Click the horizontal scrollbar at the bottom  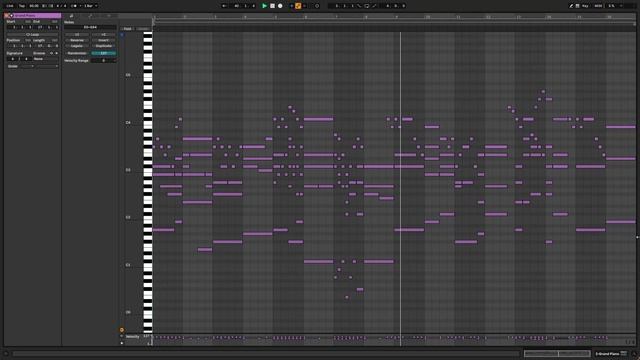point(265,353)
